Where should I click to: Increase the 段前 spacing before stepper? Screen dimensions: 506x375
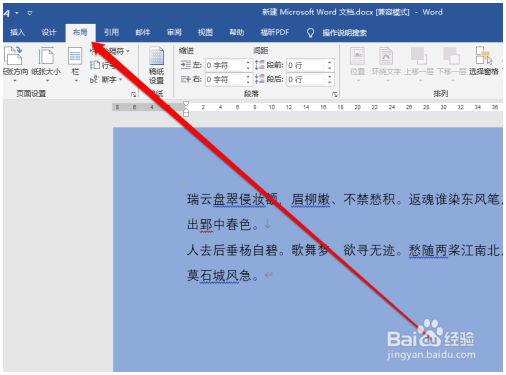[x=329, y=62]
